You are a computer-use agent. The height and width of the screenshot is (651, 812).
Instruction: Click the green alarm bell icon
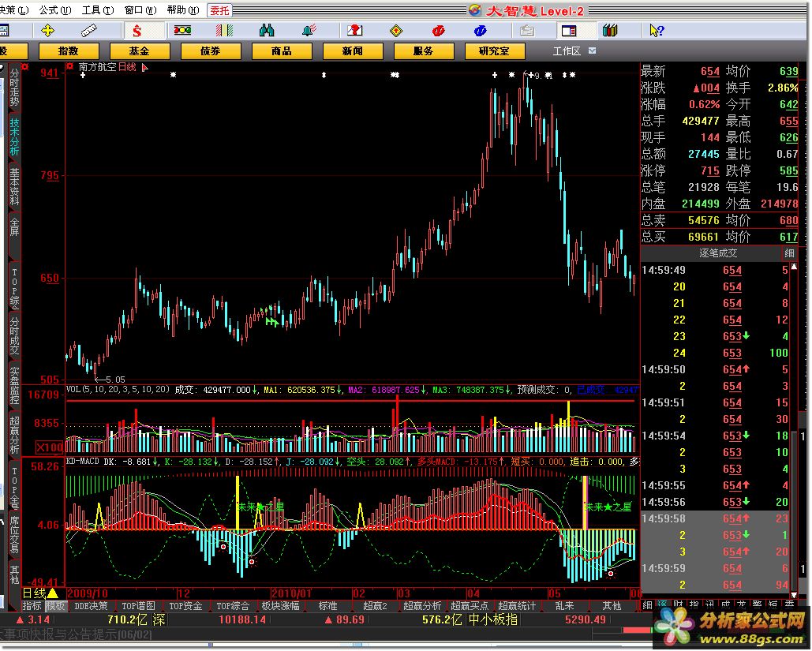tap(309, 31)
